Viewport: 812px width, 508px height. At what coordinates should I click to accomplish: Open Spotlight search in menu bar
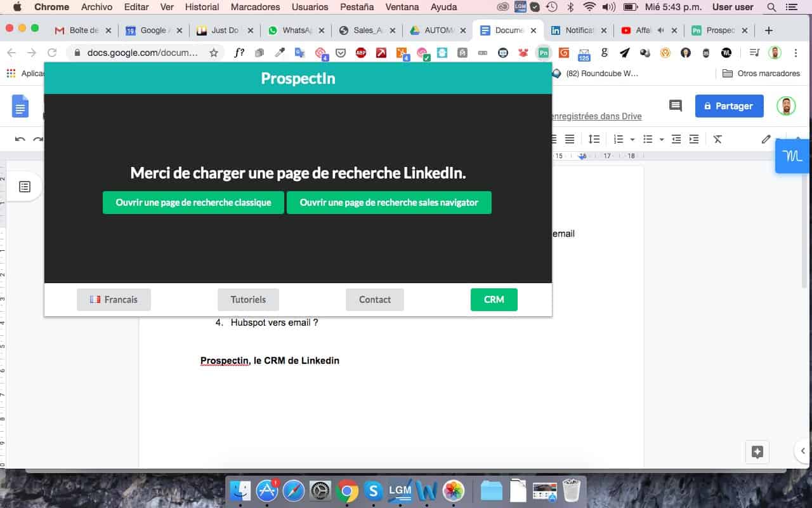tap(771, 7)
